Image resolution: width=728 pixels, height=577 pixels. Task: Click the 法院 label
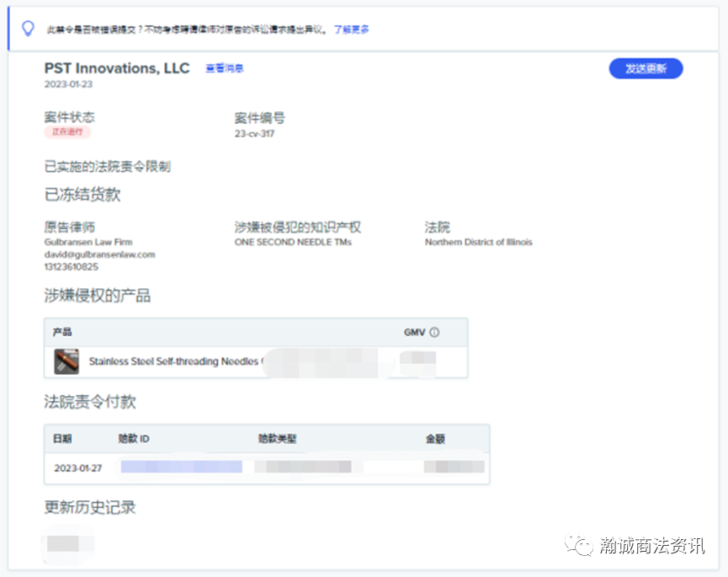(x=438, y=227)
